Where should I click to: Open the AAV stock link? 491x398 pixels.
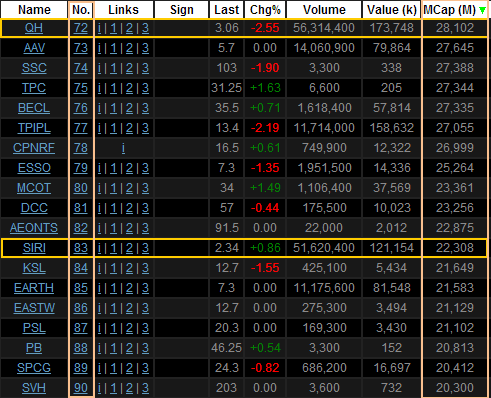34,48
